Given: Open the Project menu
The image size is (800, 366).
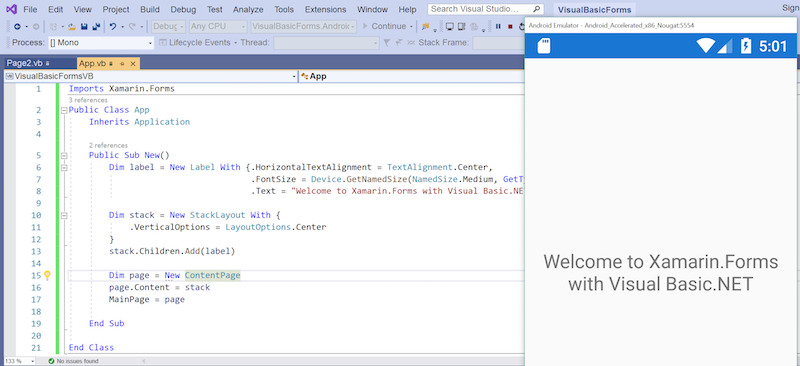Looking at the screenshot, I should (x=116, y=9).
